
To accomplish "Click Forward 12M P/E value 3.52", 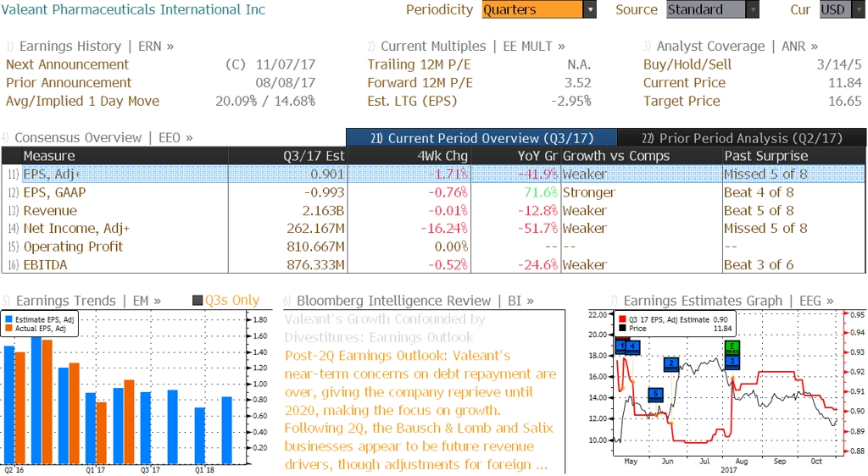I will 578,83.
